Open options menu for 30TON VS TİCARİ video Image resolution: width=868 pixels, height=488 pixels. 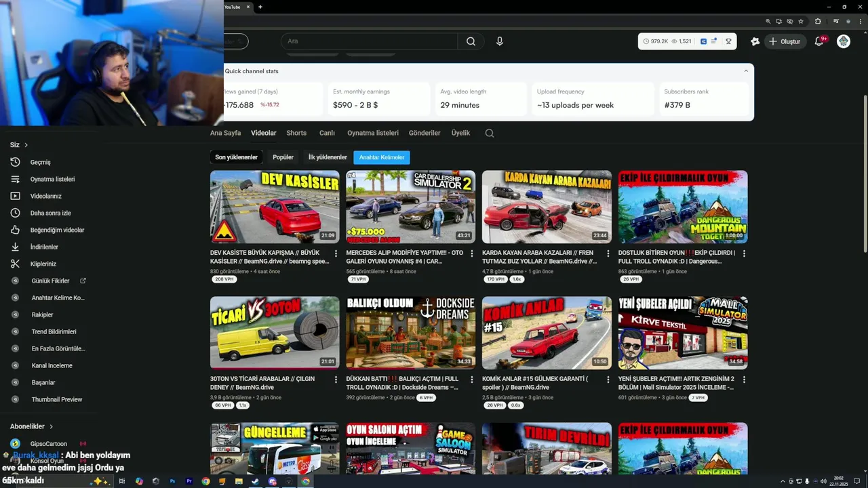(x=336, y=380)
